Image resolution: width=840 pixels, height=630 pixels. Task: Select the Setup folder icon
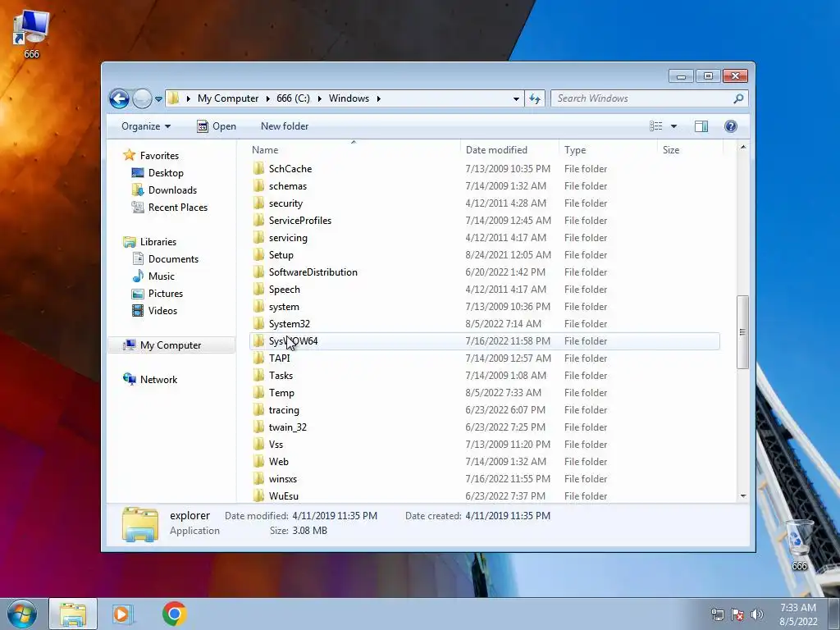pyautogui.click(x=258, y=255)
